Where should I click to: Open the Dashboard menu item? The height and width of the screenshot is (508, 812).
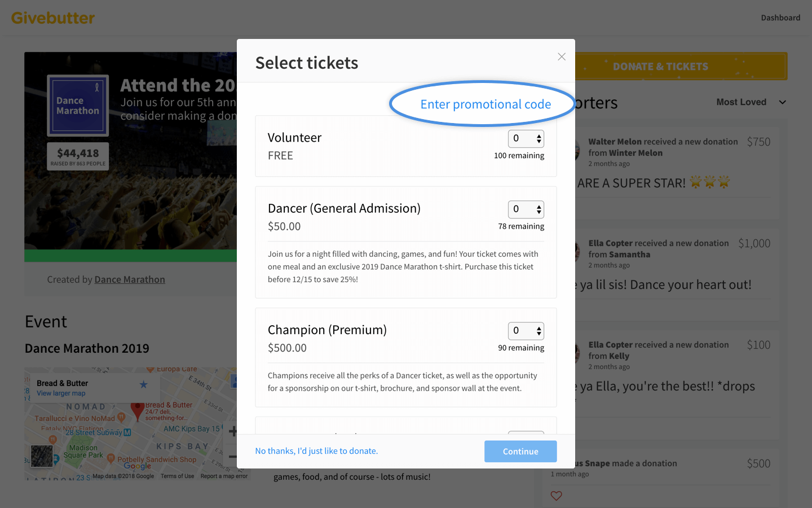coord(780,18)
